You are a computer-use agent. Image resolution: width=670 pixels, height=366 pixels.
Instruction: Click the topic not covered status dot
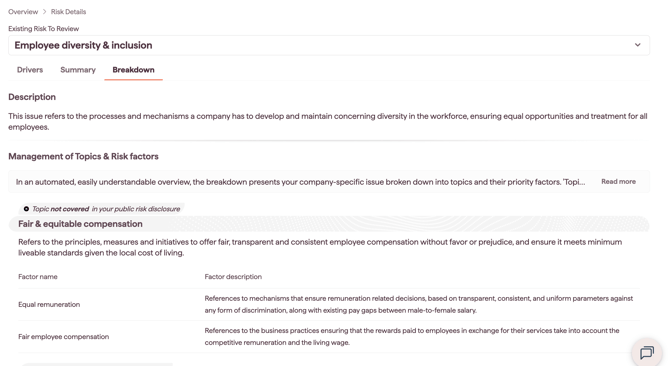pos(26,209)
